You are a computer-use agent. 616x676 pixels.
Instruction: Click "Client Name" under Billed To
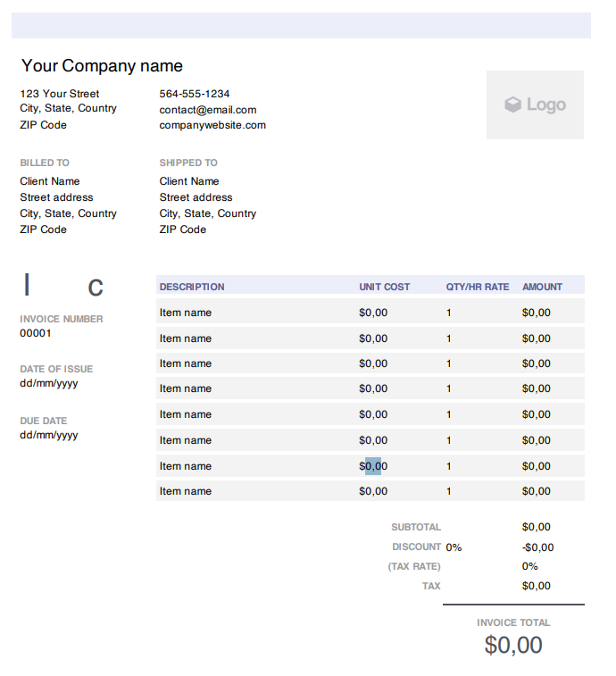[x=50, y=181]
